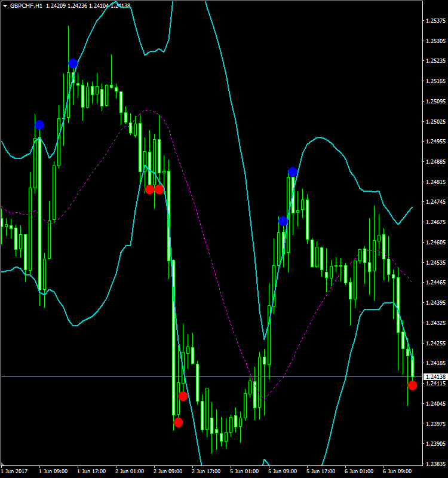Viewport: 448px width, 478px height.
Task: Click the GBPCHF,H1 chart title
Action: [x=26, y=6]
